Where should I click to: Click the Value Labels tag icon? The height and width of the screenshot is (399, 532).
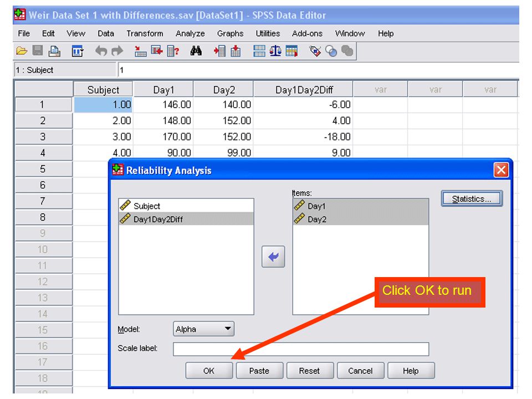click(315, 51)
